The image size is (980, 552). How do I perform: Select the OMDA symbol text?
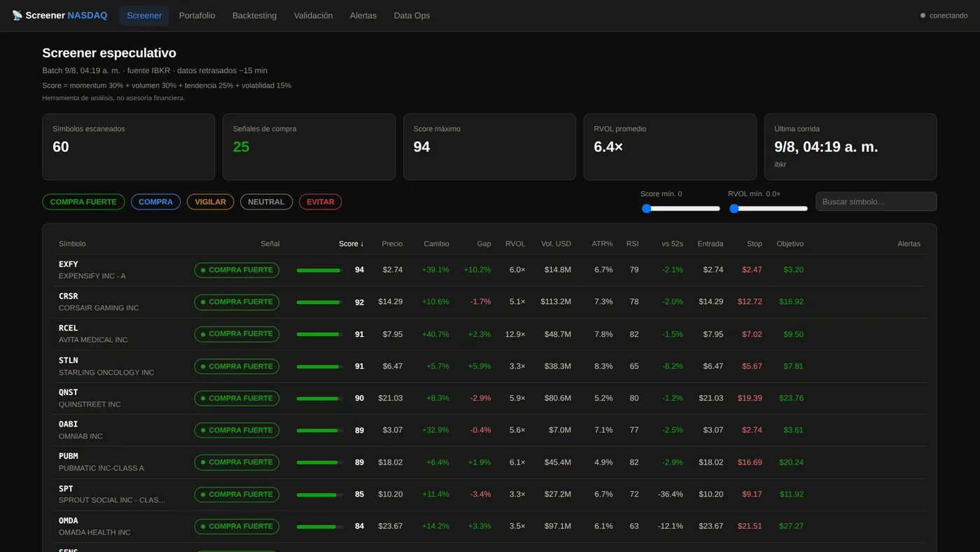(69, 520)
